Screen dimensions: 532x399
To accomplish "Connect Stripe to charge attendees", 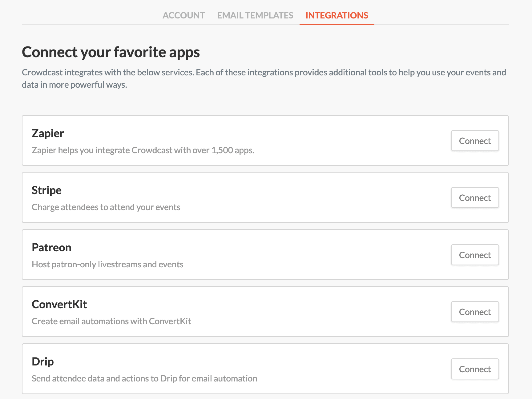I will (474, 198).
